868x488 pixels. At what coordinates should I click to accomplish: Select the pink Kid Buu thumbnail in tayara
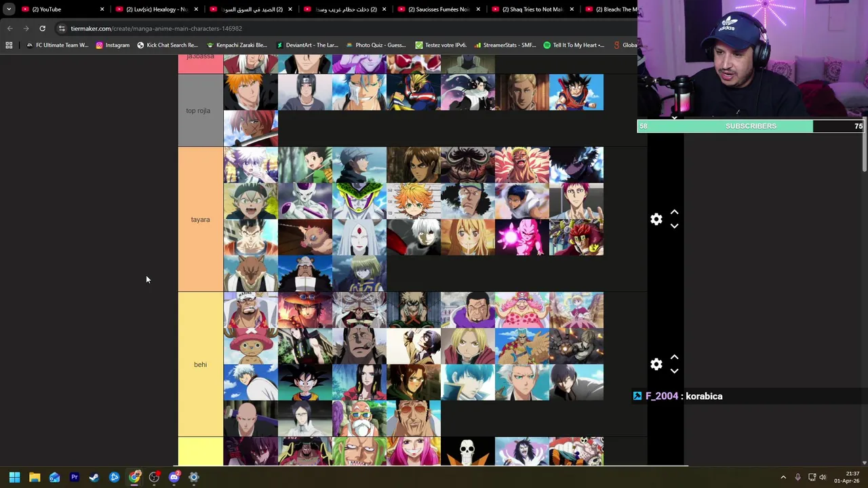point(522,238)
